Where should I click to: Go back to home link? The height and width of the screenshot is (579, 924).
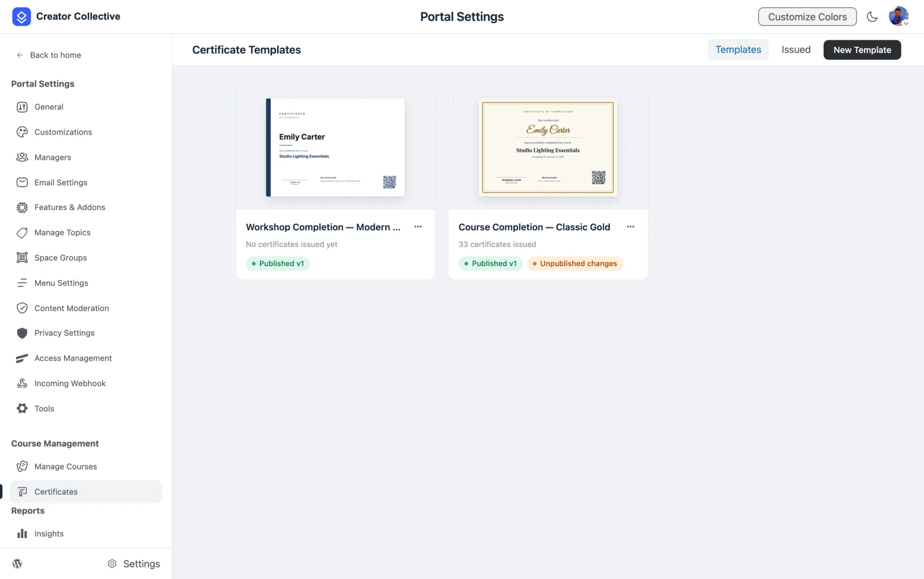point(49,55)
